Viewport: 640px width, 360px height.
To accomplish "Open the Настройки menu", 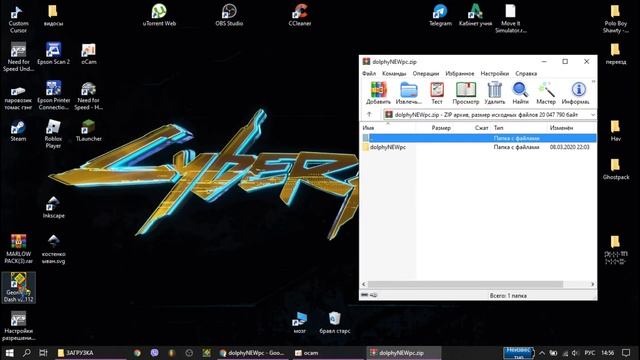I will click(x=495, y=73).
